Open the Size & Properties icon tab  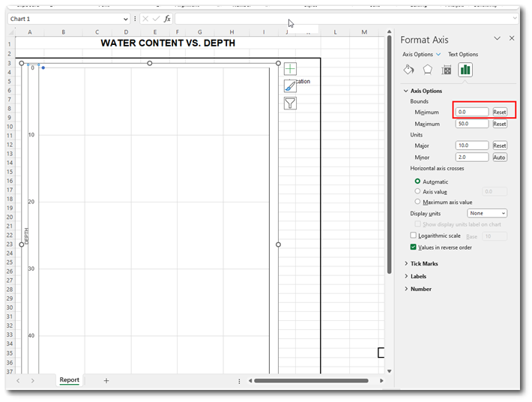click(447, 70)
